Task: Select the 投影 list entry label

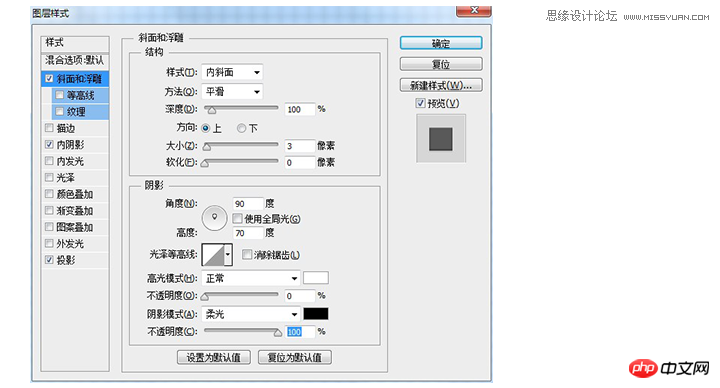Action: [x=66, y=260]
